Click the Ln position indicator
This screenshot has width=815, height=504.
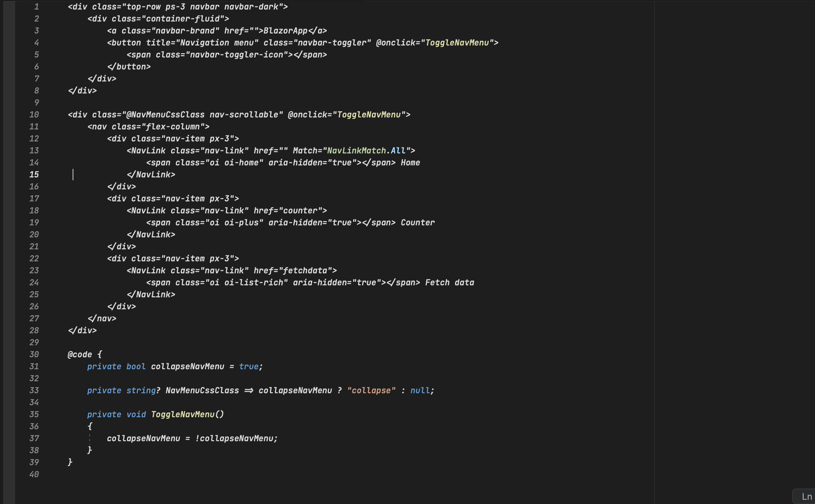click(x=807, y=497)
